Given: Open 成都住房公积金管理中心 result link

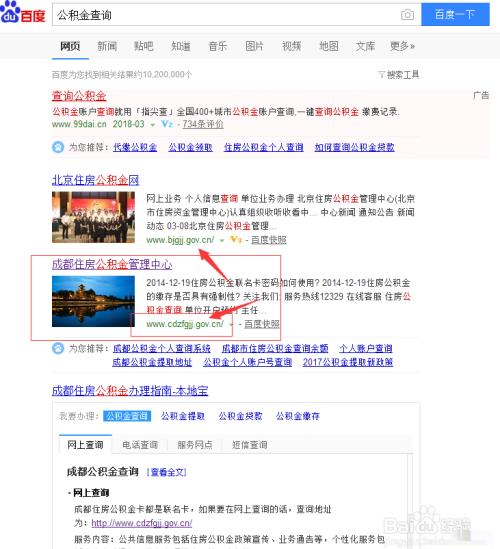Looking at the screenshot, I should tap(112, 264).
